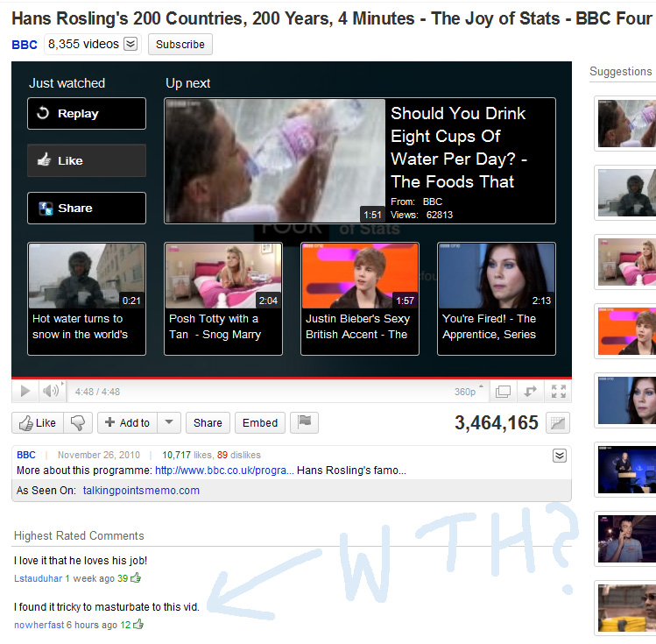Open the talkingpointsmemo.com link
The image size is (656, 644).
(x=141, y=491)
